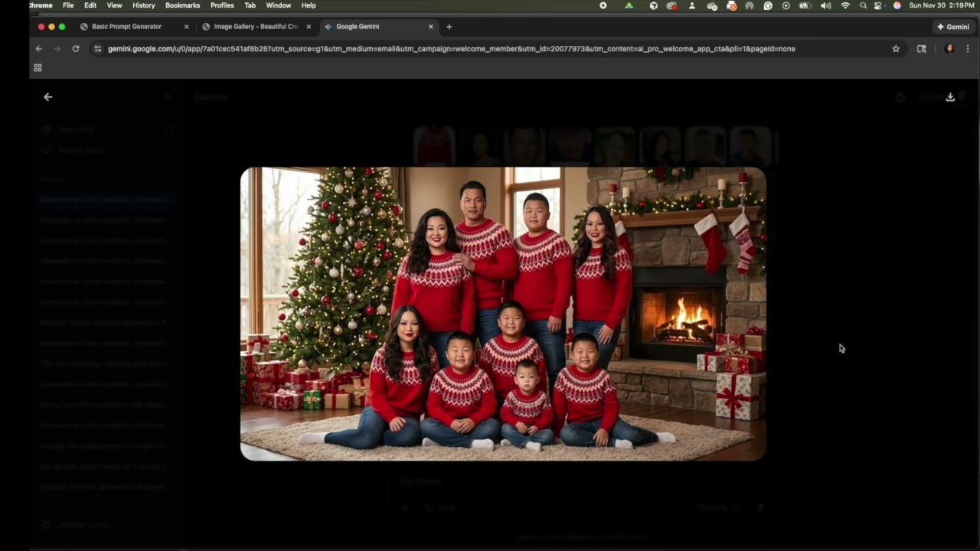
Task: Open the Profiles menu
Action: [222, 5]
